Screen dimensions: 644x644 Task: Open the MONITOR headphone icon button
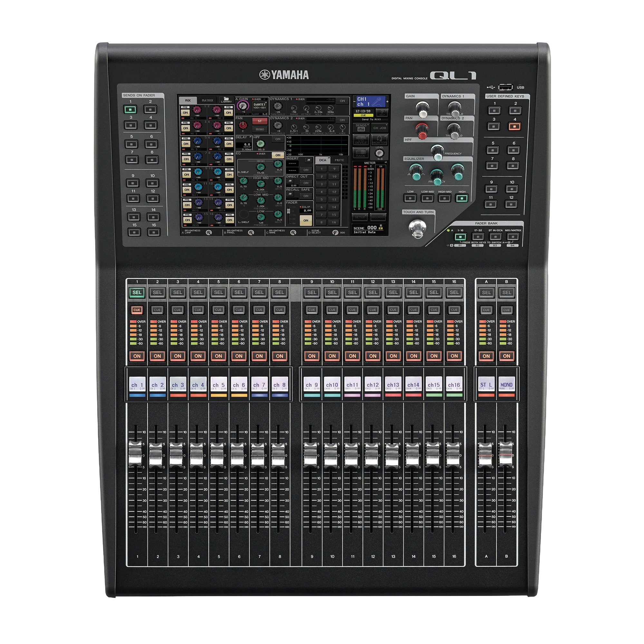[379, 140]
